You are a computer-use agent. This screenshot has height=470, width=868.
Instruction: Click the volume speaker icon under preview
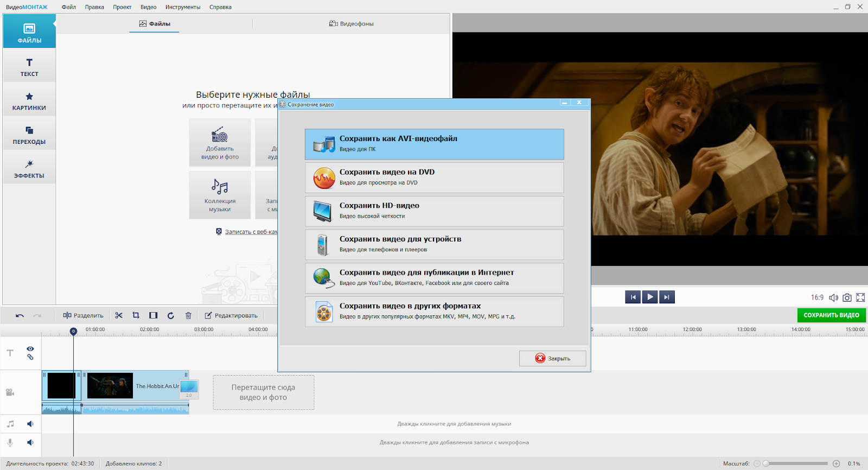point(833,297)
